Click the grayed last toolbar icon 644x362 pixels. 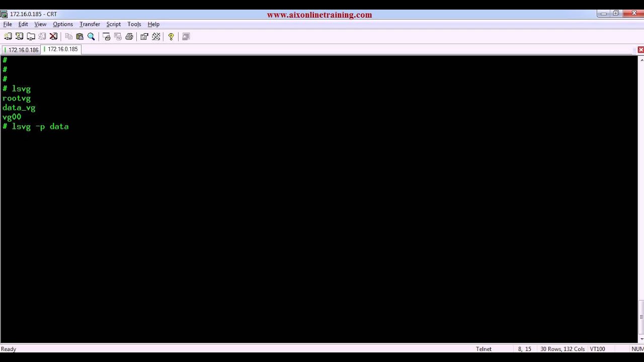pyautogui.click(x=186, y=37)
